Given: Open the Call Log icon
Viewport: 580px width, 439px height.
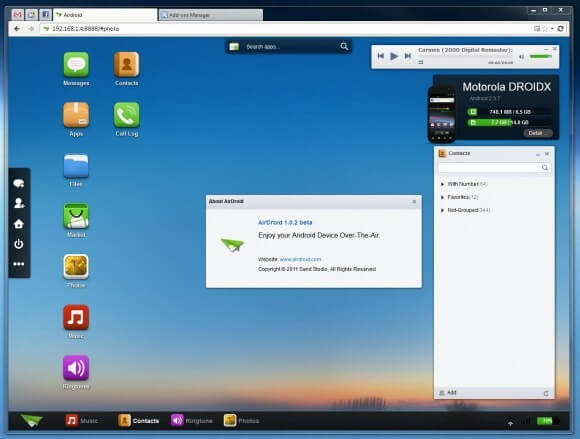Looking at the screenshot, I should click(x=127, y=115).
